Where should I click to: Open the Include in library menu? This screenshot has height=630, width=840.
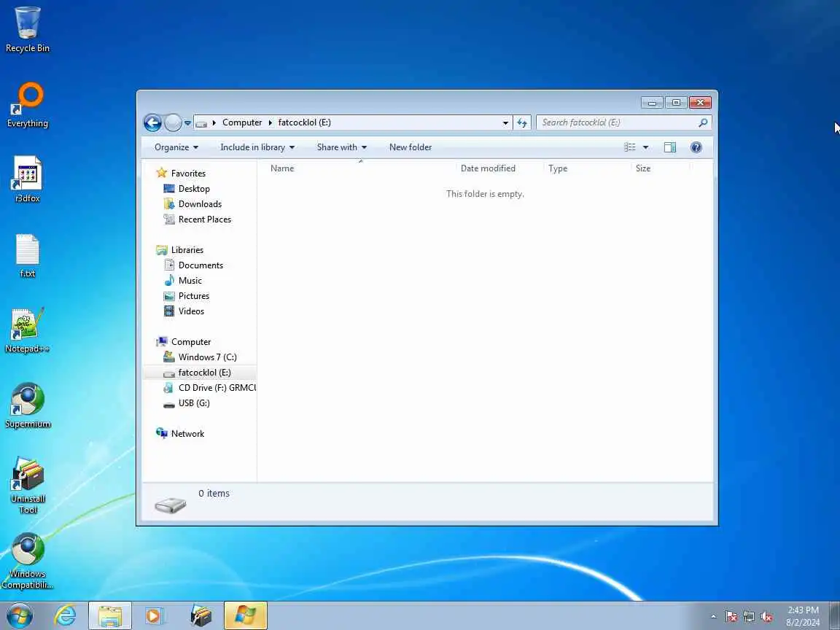coord(257,147)
